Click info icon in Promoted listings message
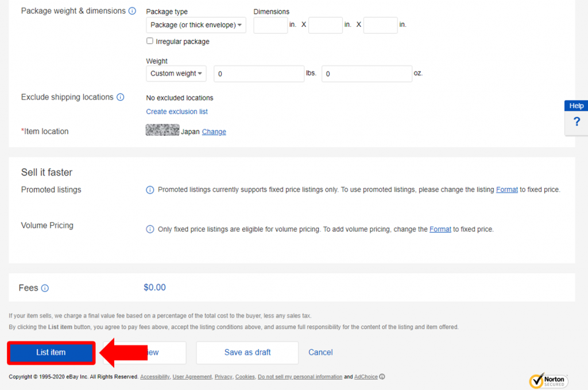The width and height of the screenshot is (588, 390). click(x=150, y=190)
